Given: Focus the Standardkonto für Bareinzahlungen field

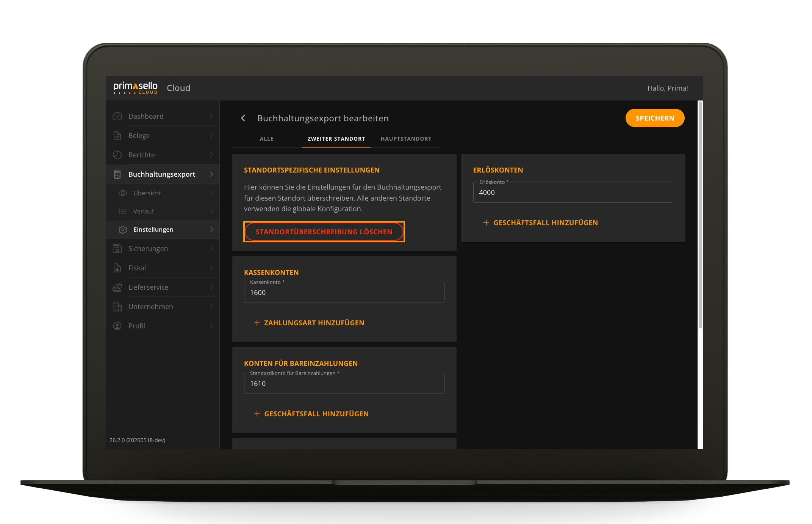Looking at the screenshot, I should (344, 384).
